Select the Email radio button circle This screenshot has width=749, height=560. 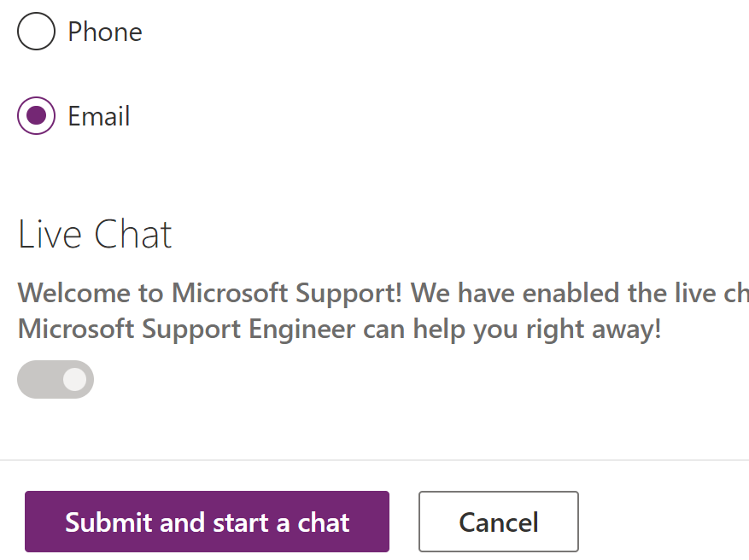click(37, 115)
